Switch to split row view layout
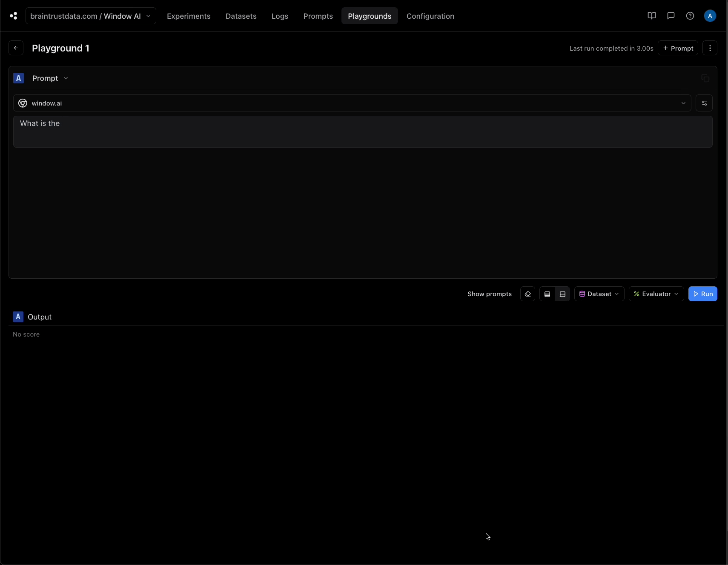Viewport: 728px width, 565px height. [563, 294]
